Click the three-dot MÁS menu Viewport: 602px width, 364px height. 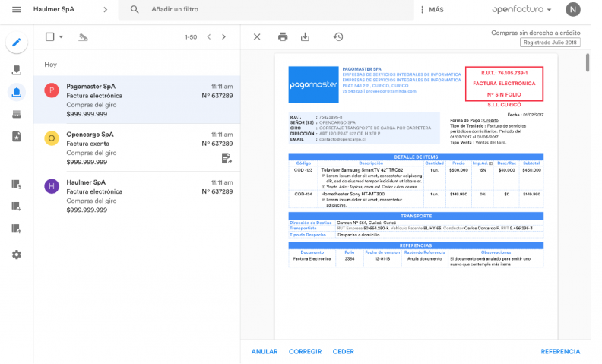click(432, 10)
